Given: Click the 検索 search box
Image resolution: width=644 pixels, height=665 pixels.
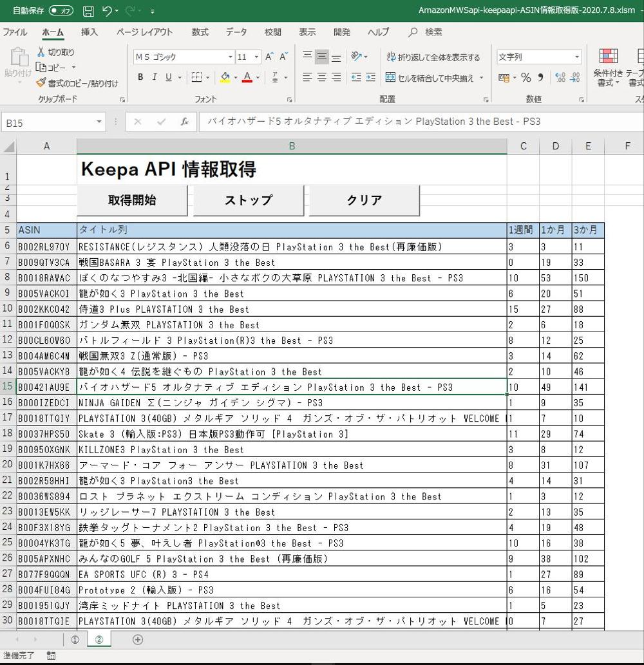Looking at the screenshot, I should tap(426, 32).
